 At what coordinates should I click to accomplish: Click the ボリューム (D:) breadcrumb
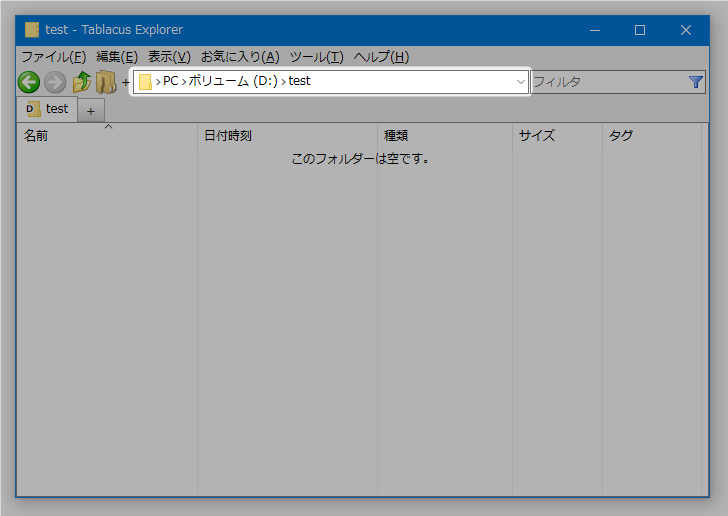(233, 81)
